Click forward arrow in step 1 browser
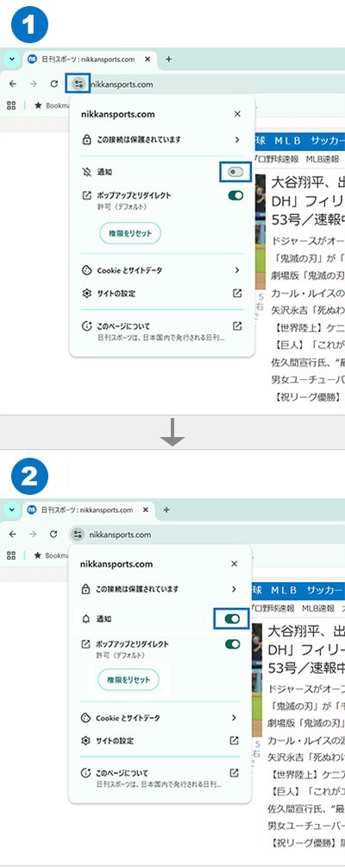Screen dimensions: 345x868 (x=33, y=84)
